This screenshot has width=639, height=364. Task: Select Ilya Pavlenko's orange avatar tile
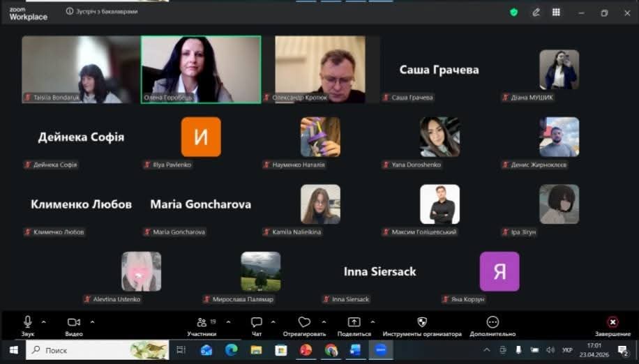[x=201, y=137]
